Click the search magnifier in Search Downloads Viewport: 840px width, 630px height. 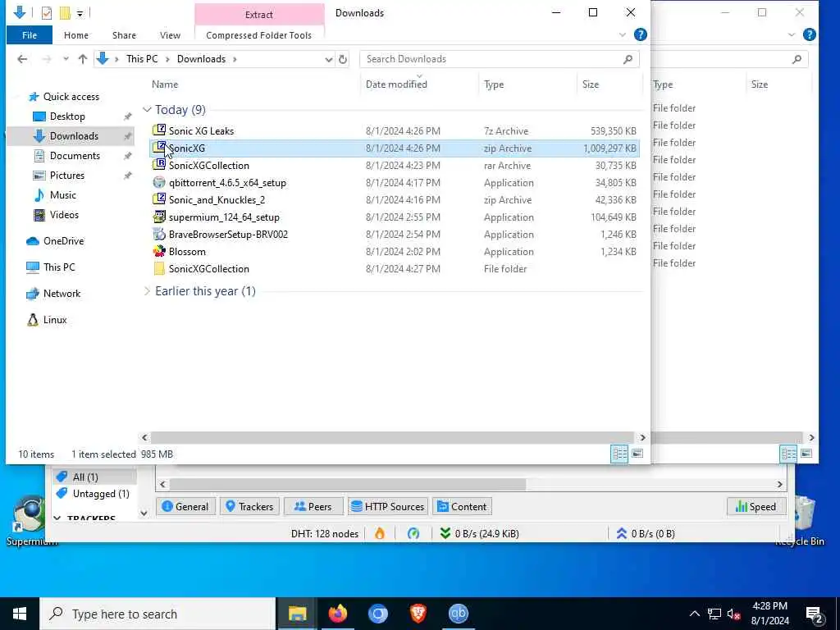click(628, 59)
